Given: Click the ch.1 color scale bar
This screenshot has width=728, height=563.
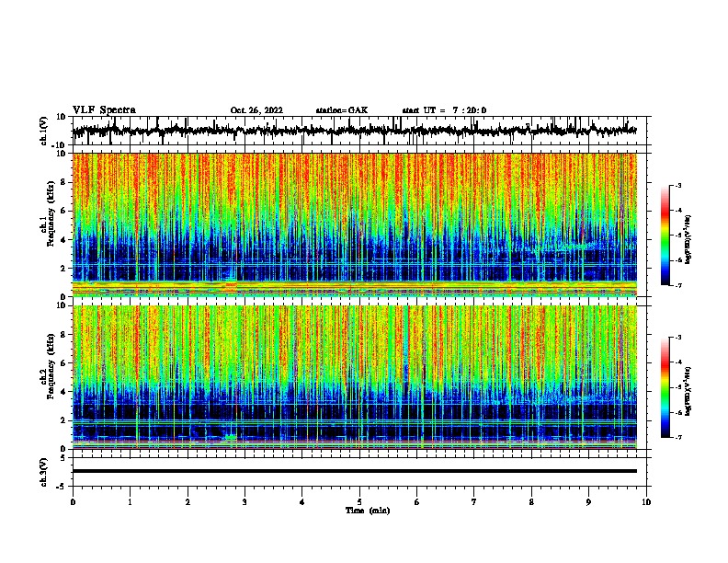Looking at the screenshot, I should pos(665,236).
